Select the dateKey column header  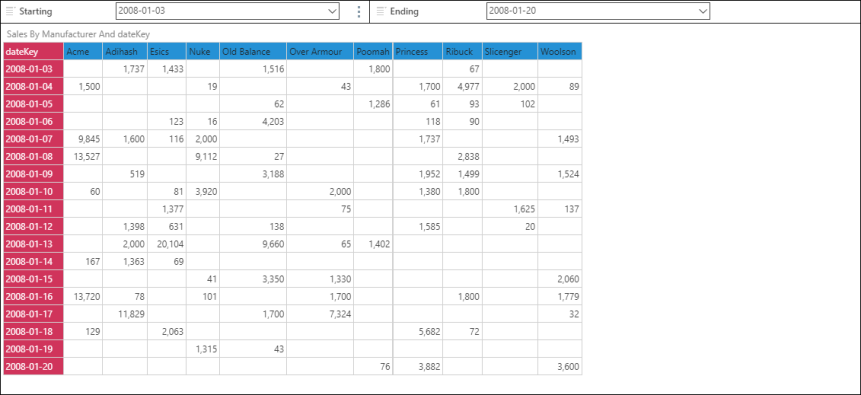point(33,52)
